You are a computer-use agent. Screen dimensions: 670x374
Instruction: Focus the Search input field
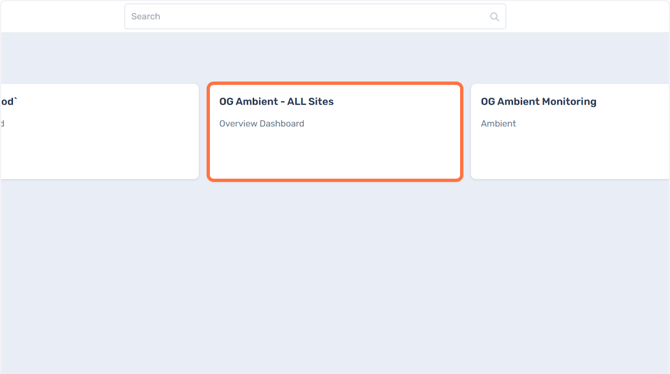click(x=315, y=17)
